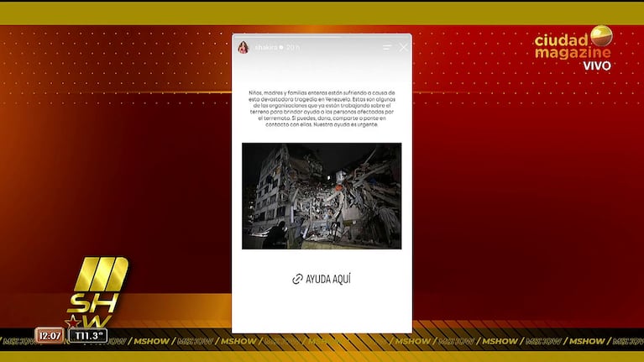
Task: Click the VIVO live indicator
Action: pyautogui.click(x=597, y=66)
